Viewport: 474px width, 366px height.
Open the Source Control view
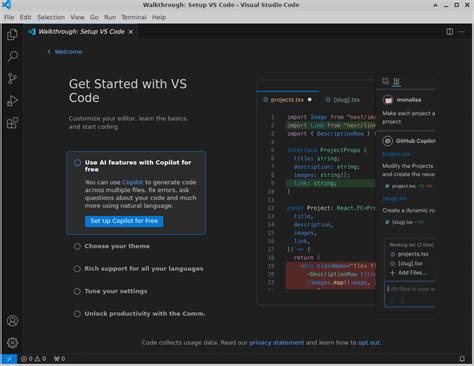[12, 79]
